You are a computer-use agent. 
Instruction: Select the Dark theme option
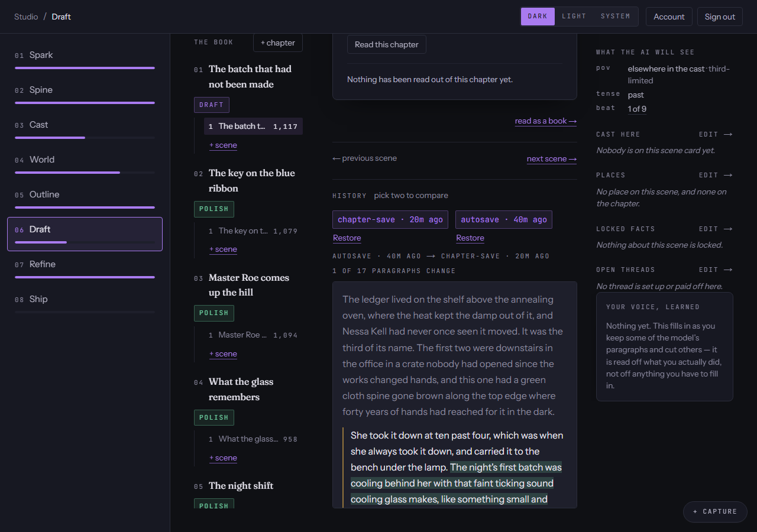538,17
